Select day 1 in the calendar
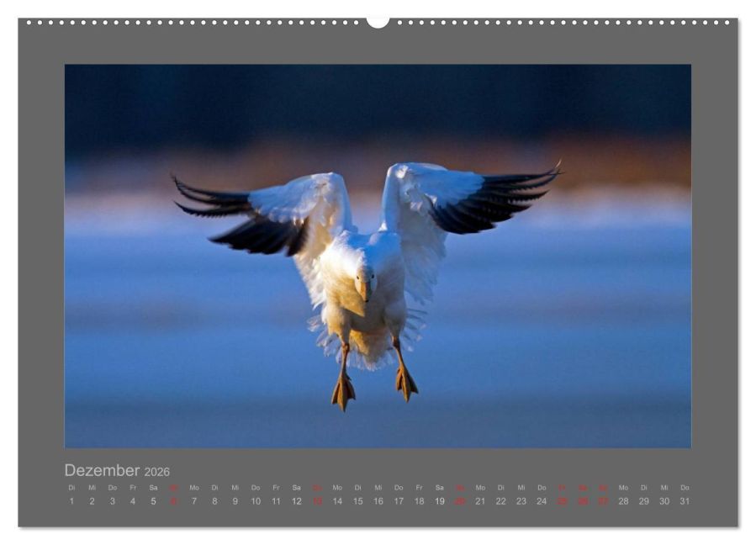Image resolution: width=756 pixels, height=545 pixels. coord(71,501)
